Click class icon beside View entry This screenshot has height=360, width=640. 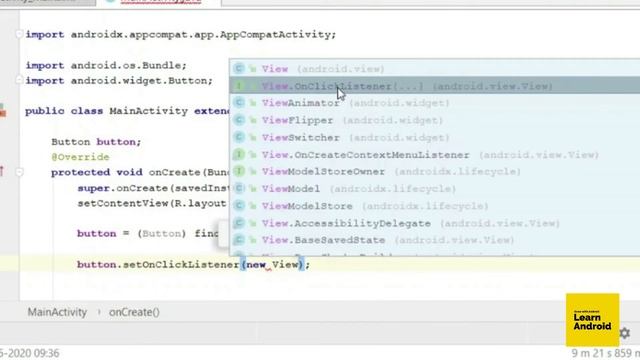tap(239, 68)
